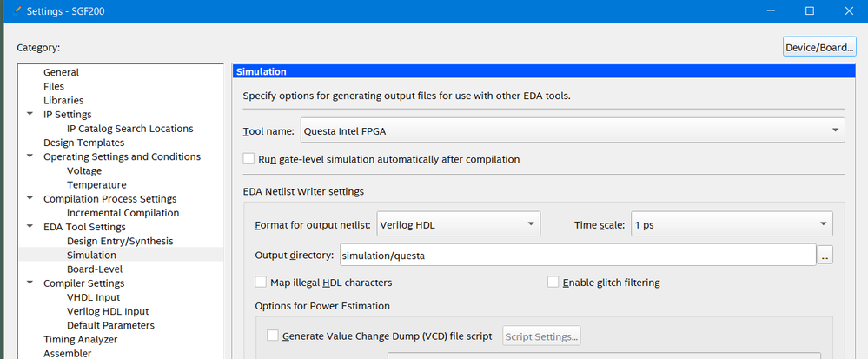Collapse Compiler Settings tree arrow
The width and height of the screenshot is (868, 359).
[30, 283]
